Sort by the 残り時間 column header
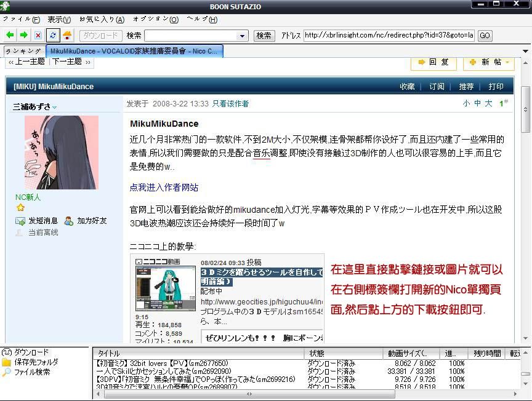Screen dimensions: 532x401 (486, 354)
